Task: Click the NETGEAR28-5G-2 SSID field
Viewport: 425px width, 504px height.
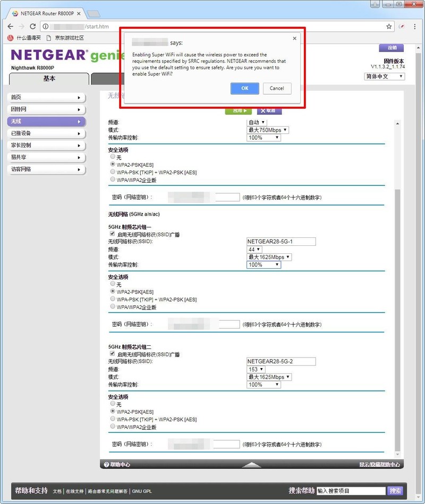Action: (281, 361)
